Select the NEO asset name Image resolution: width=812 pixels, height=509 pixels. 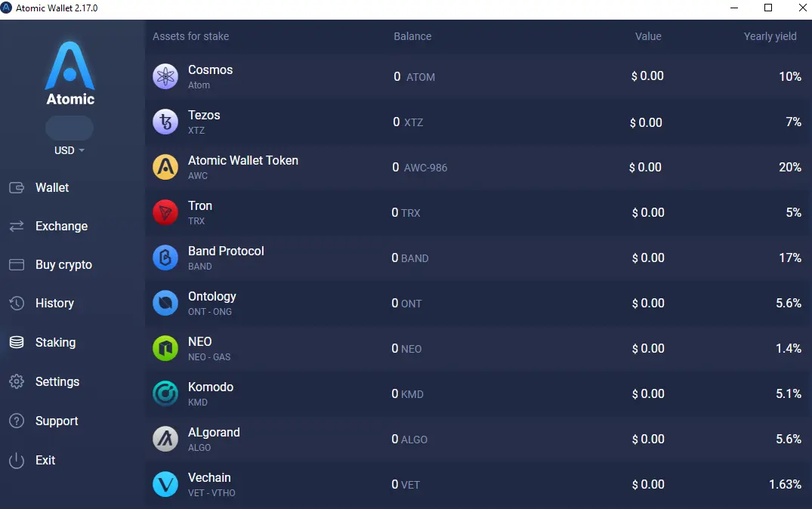pyautogui.click(x=200, y=342)
